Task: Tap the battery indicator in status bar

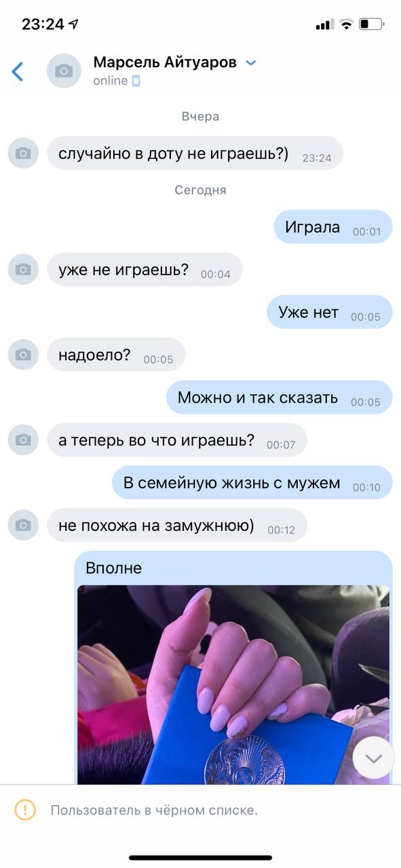Action: [x=372, y=24]
